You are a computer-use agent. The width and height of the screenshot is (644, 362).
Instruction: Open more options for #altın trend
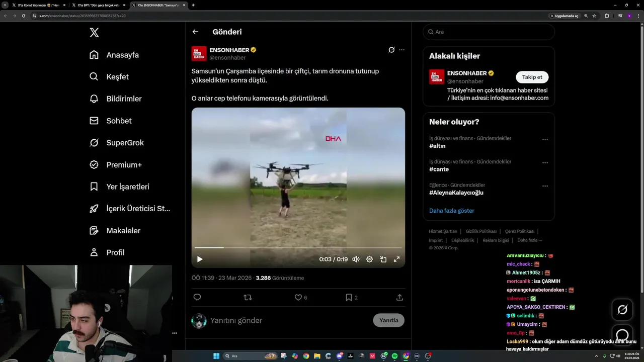(x=545, y=139)
